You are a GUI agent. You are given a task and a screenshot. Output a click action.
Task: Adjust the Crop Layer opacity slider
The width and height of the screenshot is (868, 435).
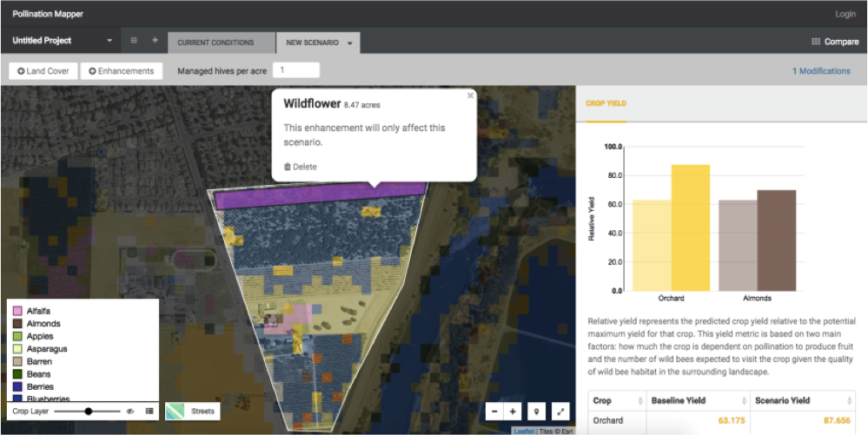tap(89, 411)
